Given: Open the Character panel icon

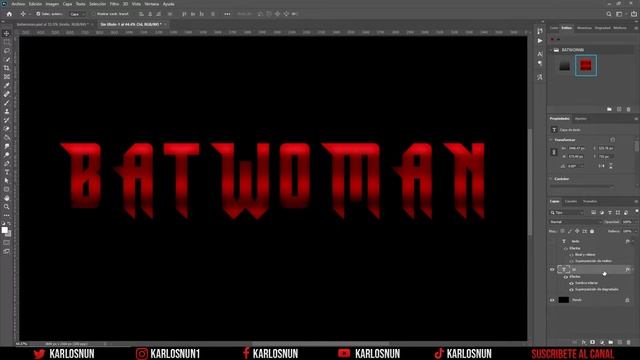Looking at the screenshot, I should tap(540, 54).
